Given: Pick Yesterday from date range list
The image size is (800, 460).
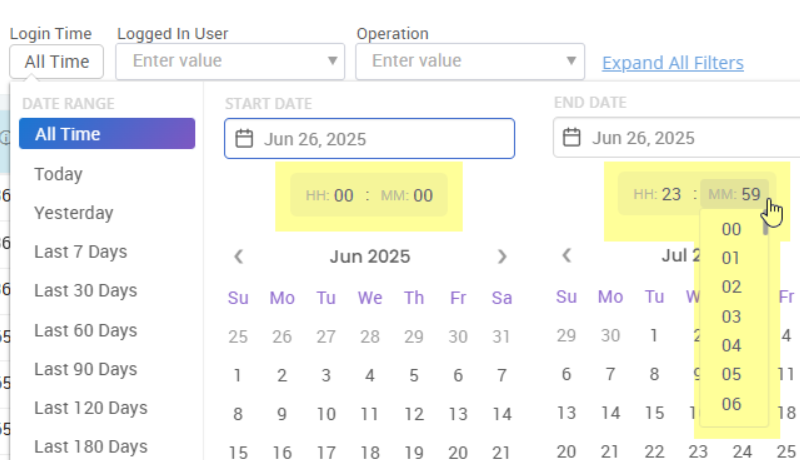Looking at the screenshot, I should [73, 213].
